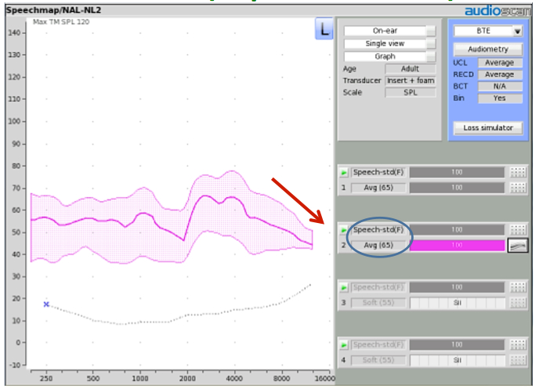Toggle the L ear indicator on graph
The height and width of the screenshot is (392, 539).
(x=324, y=28)
